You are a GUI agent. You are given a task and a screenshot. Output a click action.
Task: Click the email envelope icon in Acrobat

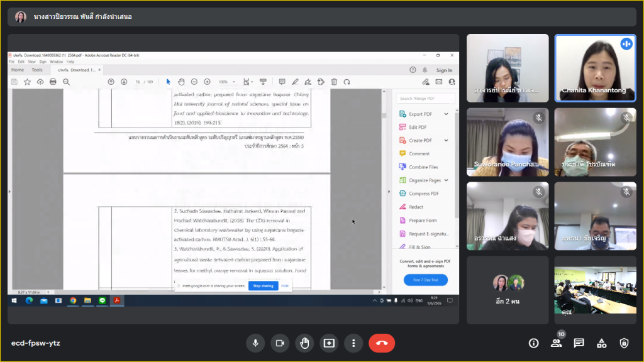438,82
